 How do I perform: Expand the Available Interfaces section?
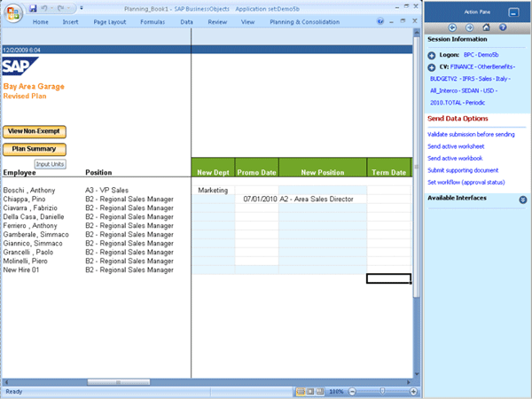523,199
